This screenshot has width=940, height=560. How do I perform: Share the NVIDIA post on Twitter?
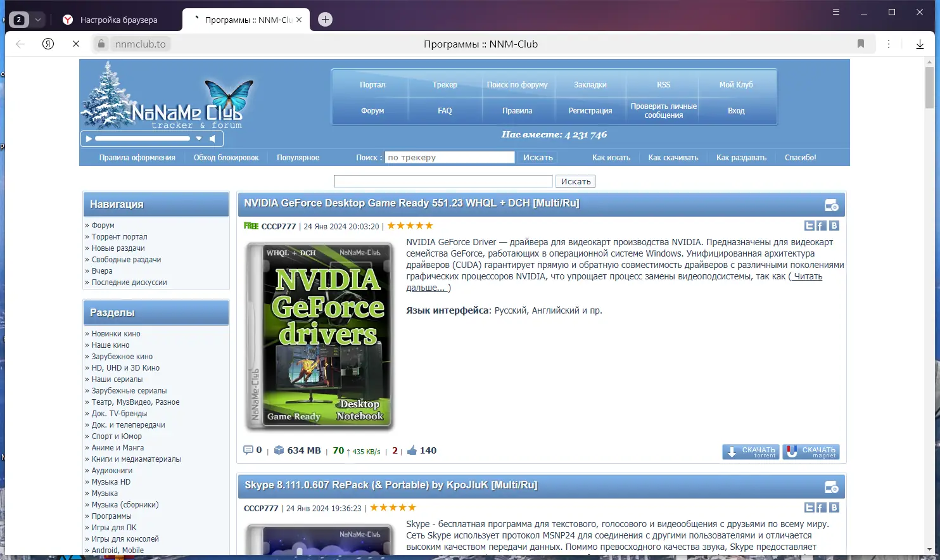(810, 226)
